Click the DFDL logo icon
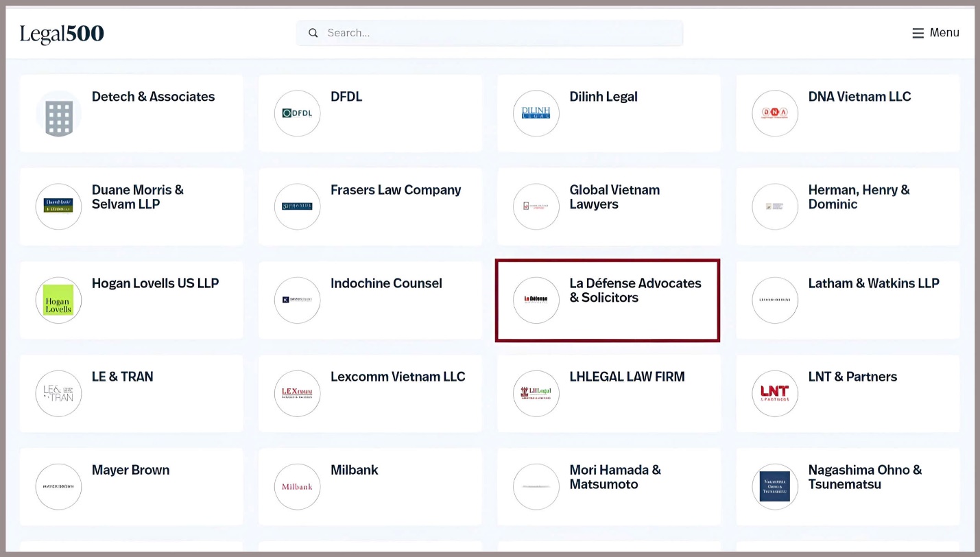The height and width of the screenshot is (557, 980). point(297,113)
